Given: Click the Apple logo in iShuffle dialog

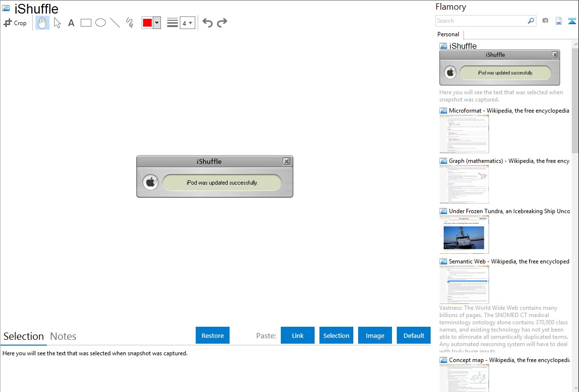Looking at the screenshot, I should tap(151, 182).
